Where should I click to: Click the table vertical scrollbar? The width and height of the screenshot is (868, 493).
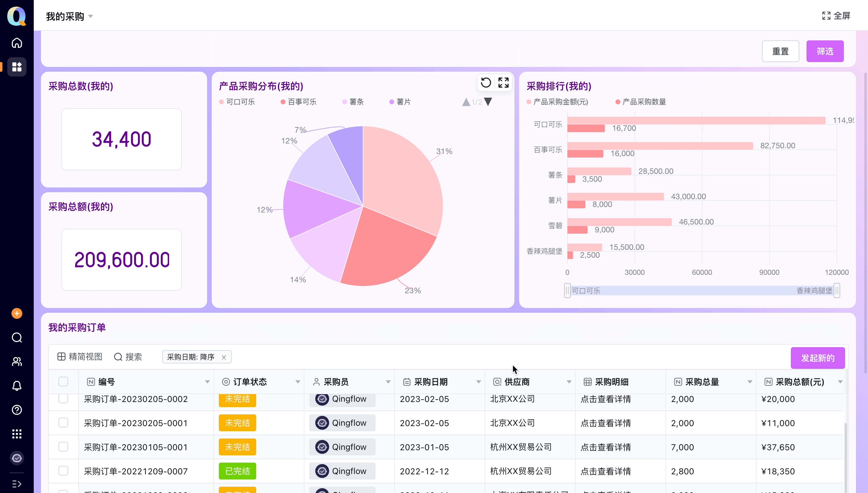pyautogui.click(x=845, y=457)
